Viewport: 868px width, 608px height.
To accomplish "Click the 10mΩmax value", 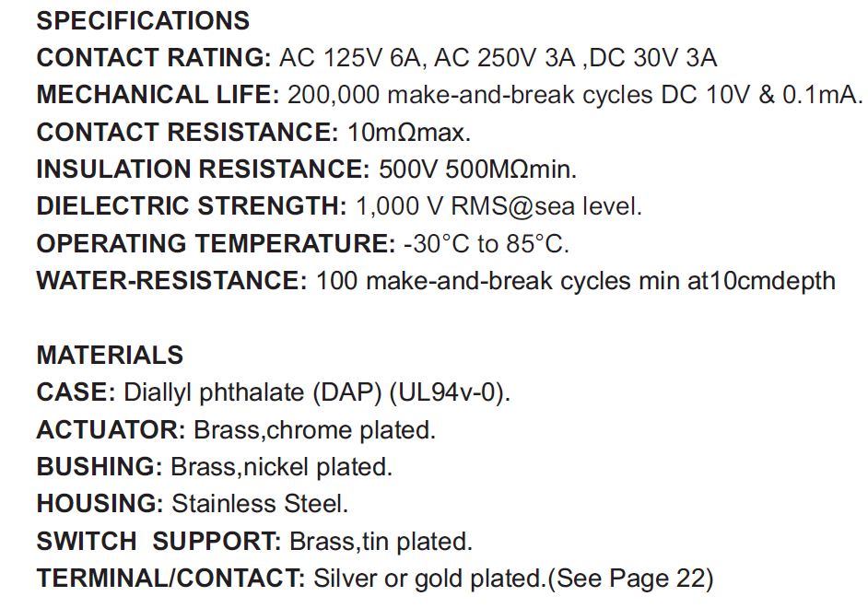I will [409, 133].
